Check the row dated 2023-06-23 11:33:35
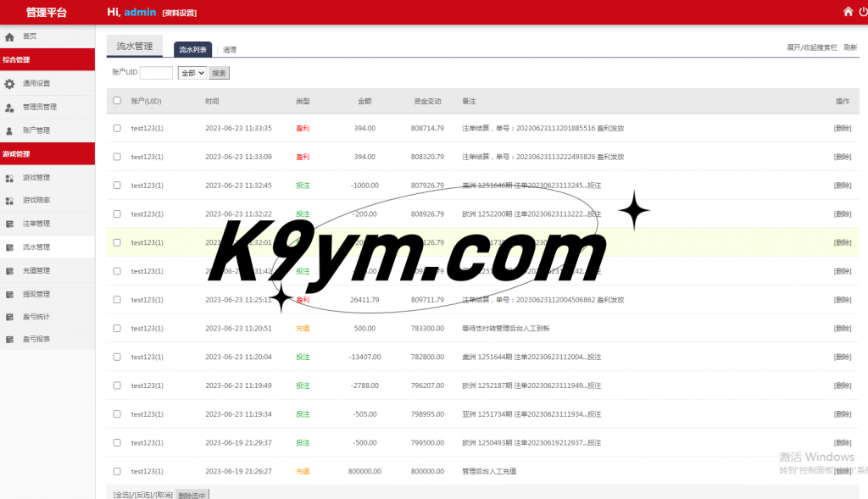This screenshot has width=868, height=499. (117, 128)
